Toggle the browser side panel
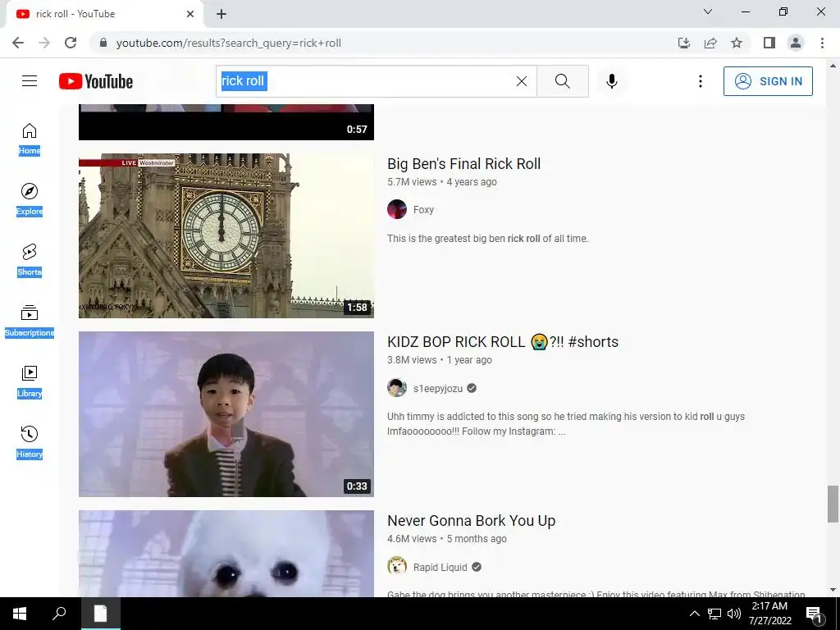The height and width of the screenshot is (630, 840). pyautogui.click(x=769, y=43)
